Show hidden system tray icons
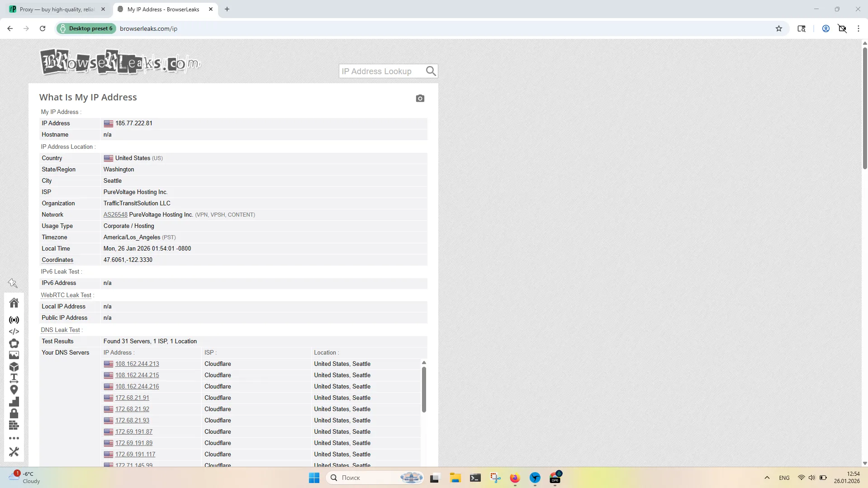The image size is (868, 488). pos(767,478)
